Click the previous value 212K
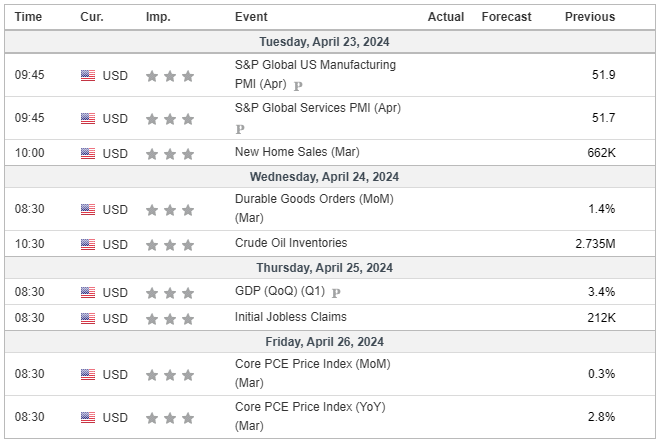This screenshot has width=661, height=442. [602, 318]
